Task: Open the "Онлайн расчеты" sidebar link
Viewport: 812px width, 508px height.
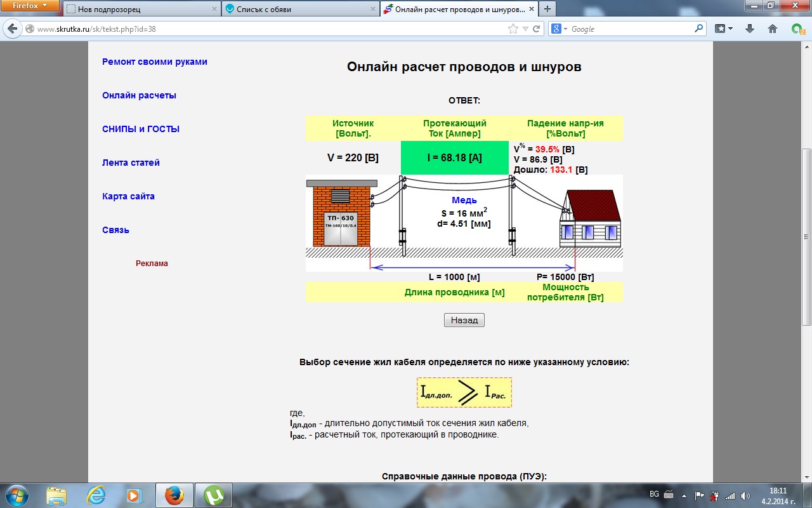Action: (139, 95)
